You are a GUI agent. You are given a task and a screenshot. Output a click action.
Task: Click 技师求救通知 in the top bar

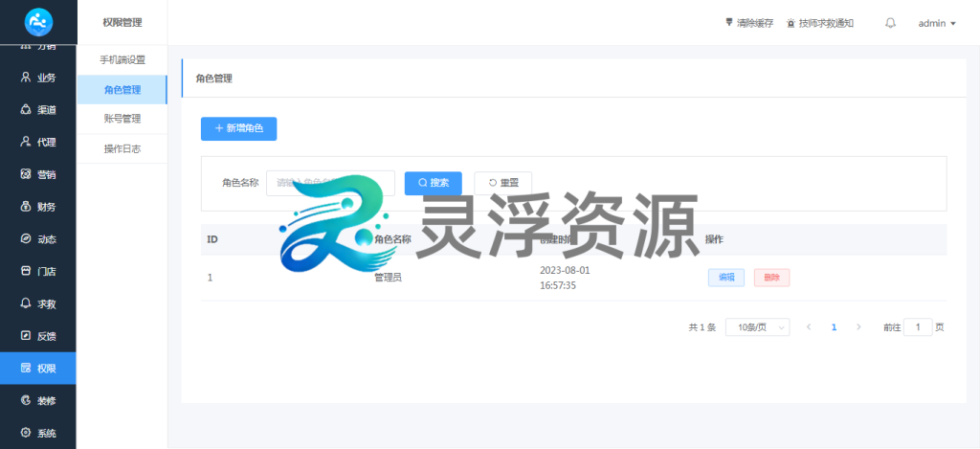pos(820,23)
